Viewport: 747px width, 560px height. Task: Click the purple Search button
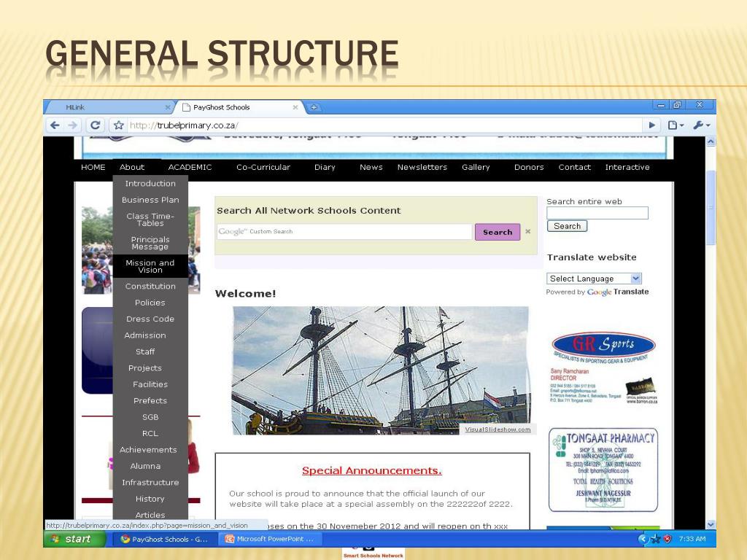click(x=498, y=232)
